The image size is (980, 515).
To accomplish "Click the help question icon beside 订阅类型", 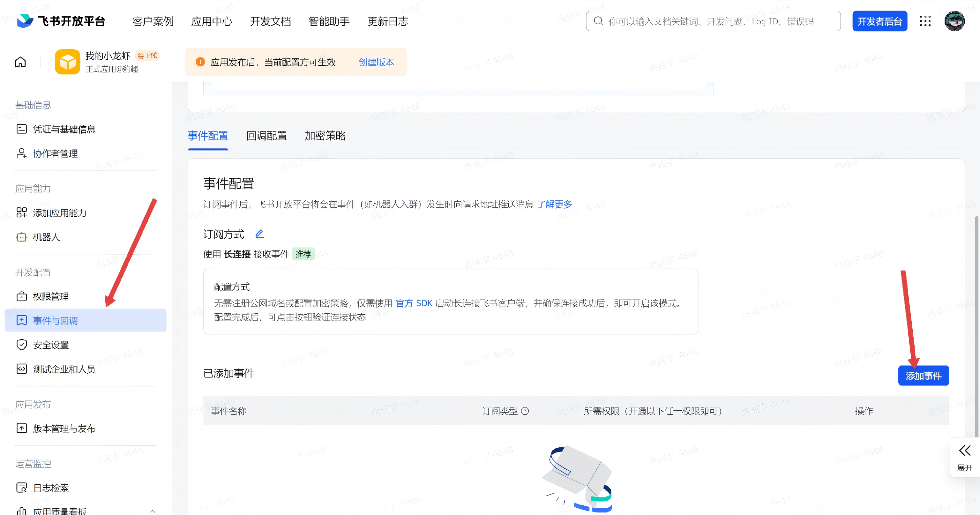I will coord(525,411).
